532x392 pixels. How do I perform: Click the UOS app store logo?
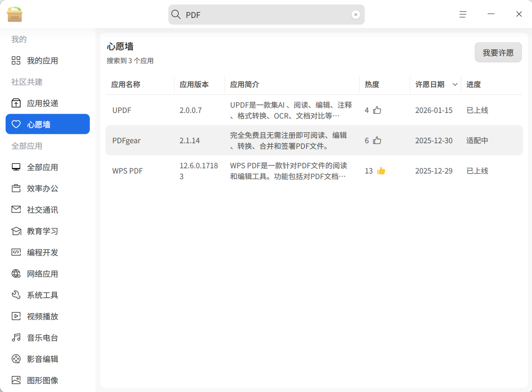[15, 14]
